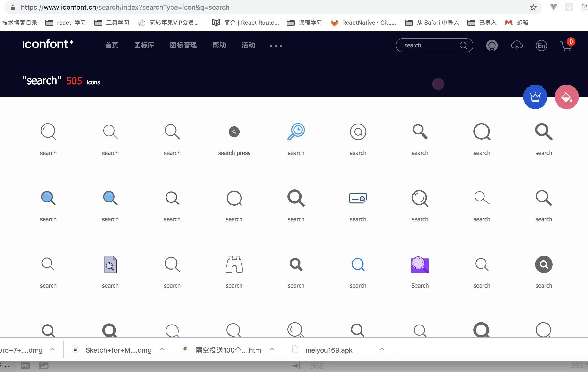This screenshot has height=372, width=588.
Task: Click the blue crown round button
Action: (535, 97)
